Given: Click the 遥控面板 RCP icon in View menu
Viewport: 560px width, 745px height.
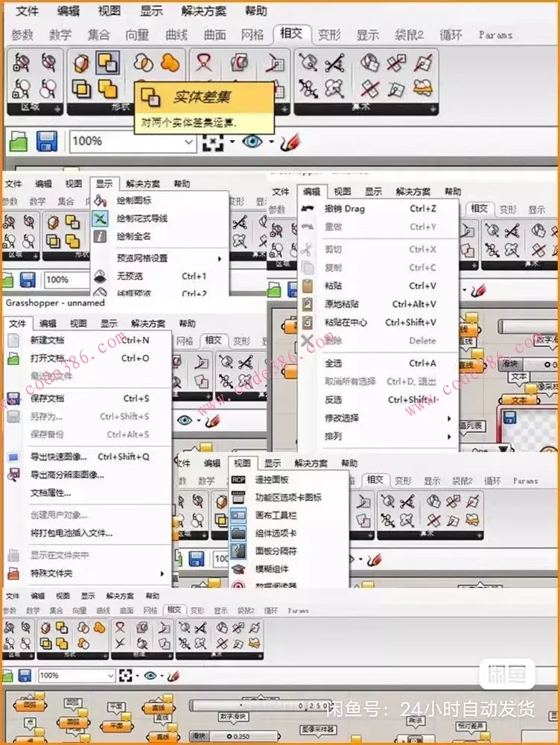Looking at the screenshot, I should click(x=238, y=480).
